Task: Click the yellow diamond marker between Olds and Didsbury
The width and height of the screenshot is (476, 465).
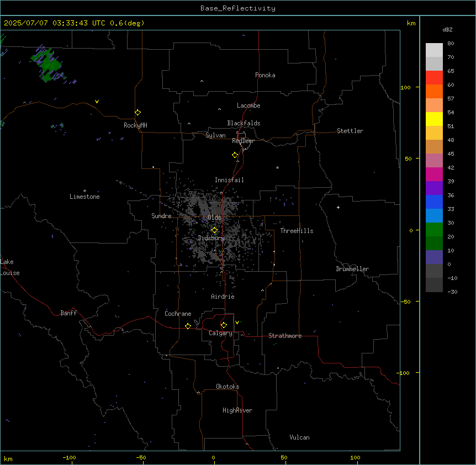Action: coord(214,230)
